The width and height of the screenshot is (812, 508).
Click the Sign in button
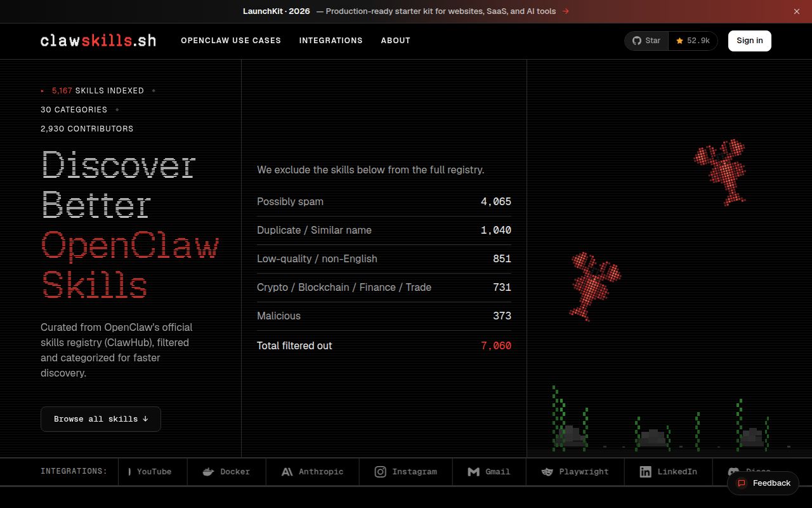coord(750,41)
